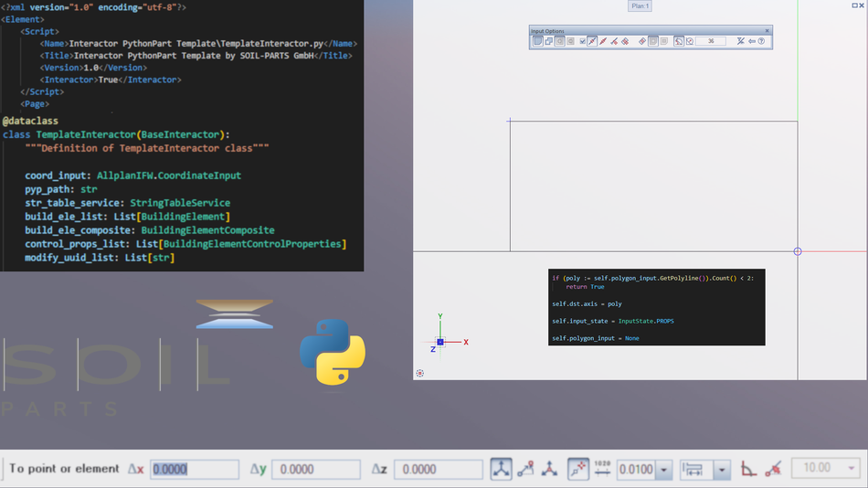Click the overlapping squares icon in Input Options
The image size is (868, 488).
click(x=548, y=41)
